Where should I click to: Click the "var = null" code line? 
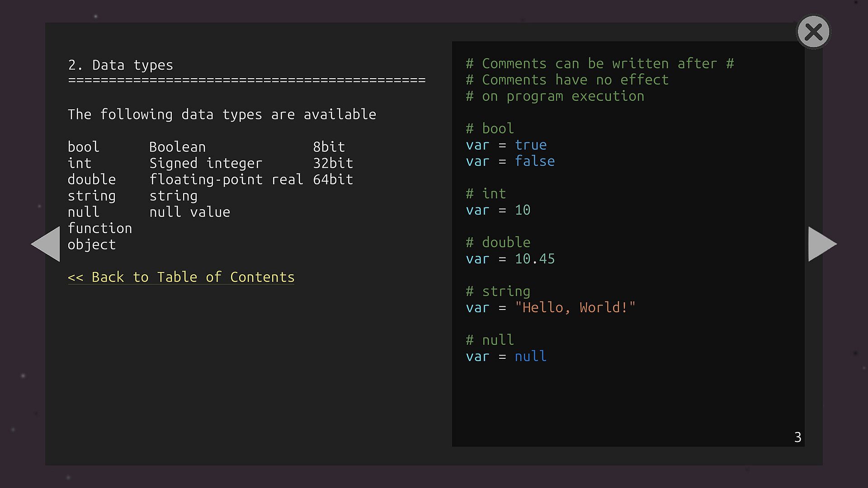pyautogui.click(x=506, y=357)
